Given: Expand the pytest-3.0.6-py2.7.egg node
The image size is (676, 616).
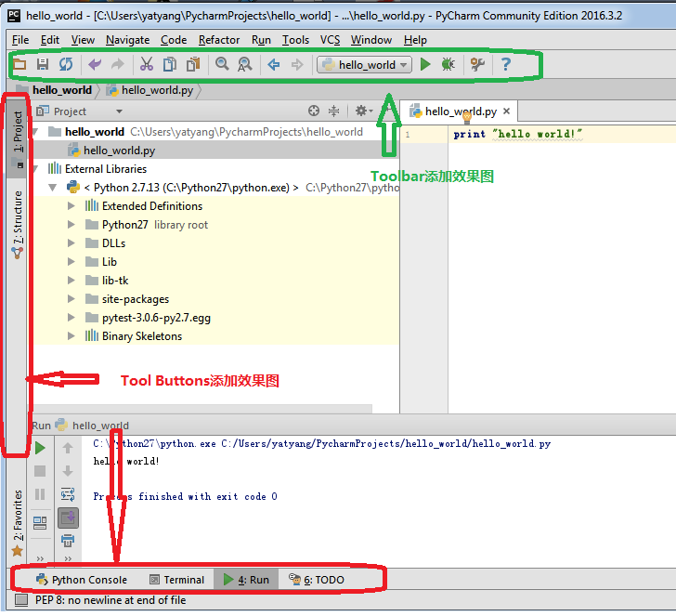Looking at the screenshot, I should click(x=71, y=318).
